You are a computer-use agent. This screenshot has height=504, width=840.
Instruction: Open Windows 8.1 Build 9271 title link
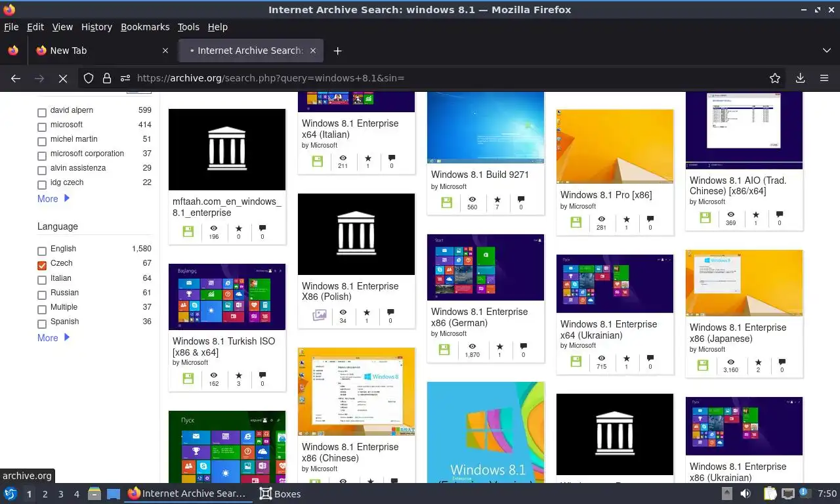tap(480, 175)
